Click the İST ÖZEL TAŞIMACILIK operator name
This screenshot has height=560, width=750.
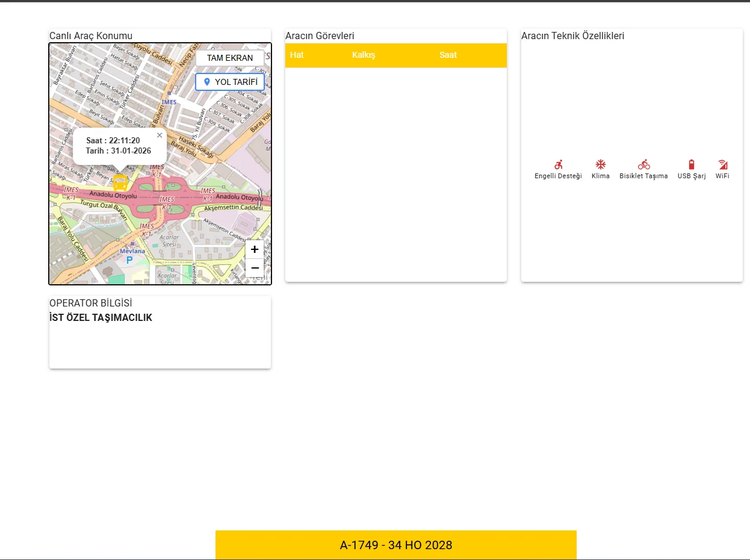[101, 317]
